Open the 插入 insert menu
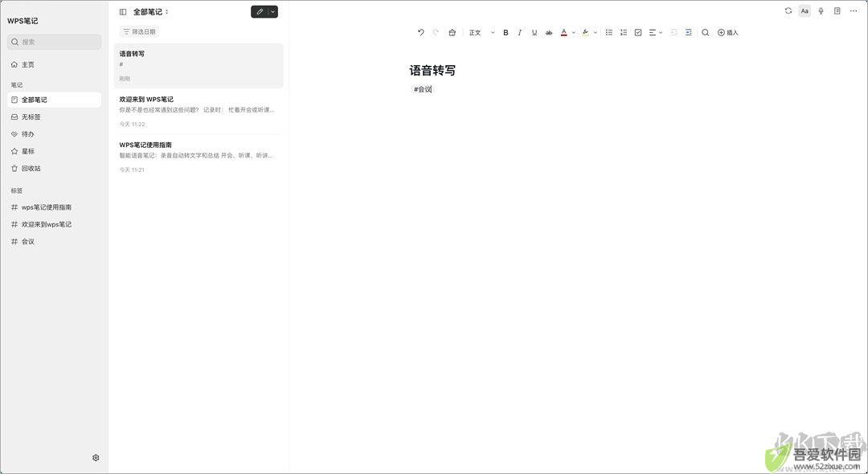868x474 pixels. click(x=728, y=33)
